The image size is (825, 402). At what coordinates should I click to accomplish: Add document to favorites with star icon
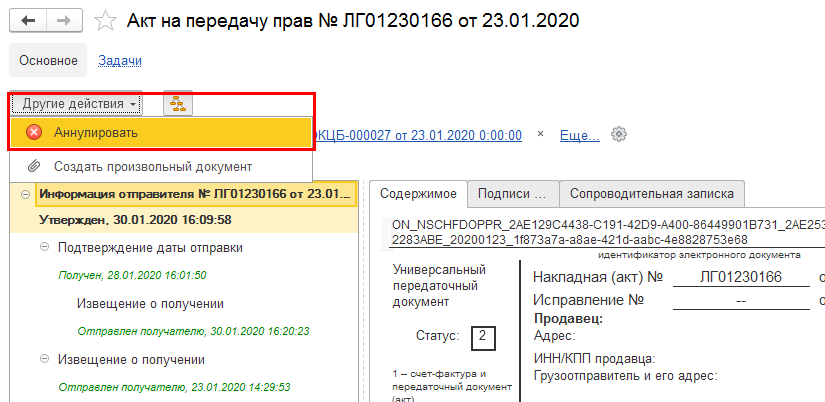105,21
